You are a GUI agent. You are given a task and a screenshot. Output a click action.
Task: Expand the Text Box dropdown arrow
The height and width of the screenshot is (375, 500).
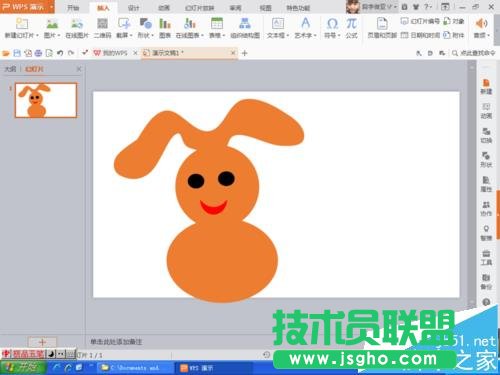click(288, 35)
